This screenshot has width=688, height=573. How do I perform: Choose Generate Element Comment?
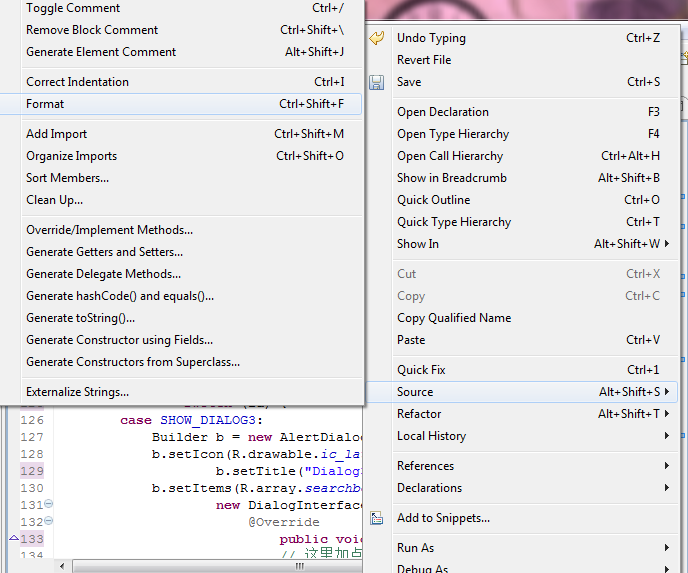(182, 52)
